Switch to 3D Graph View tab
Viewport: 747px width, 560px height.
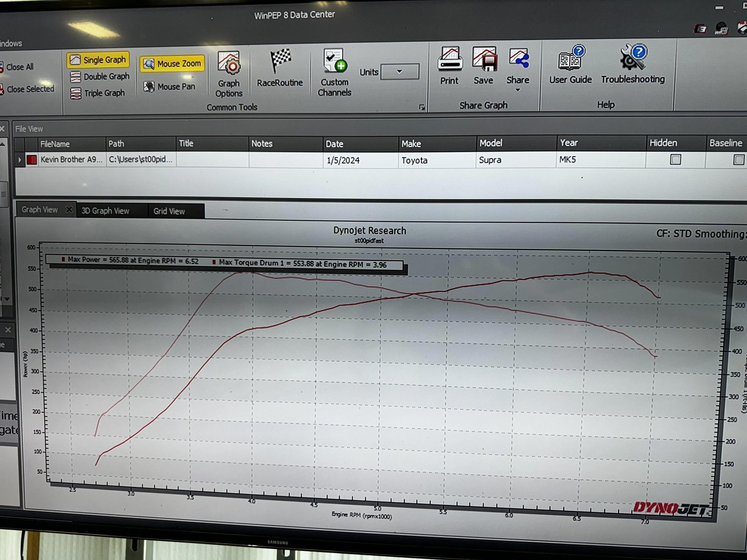[105, 211]
